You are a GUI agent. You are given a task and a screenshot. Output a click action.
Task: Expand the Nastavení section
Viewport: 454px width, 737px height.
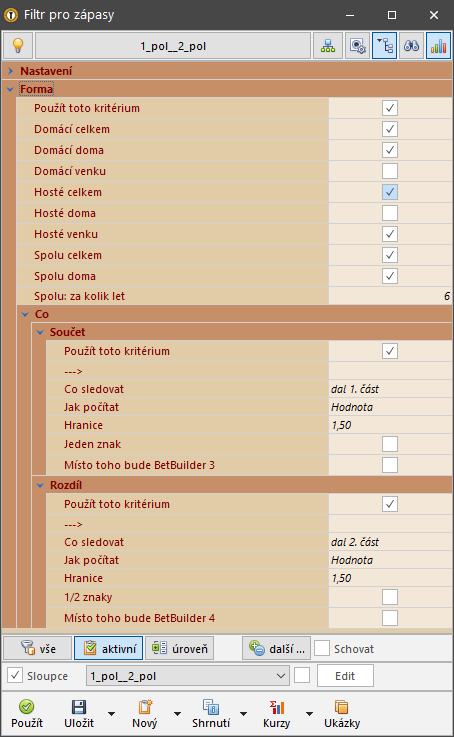click(x=10, y=71)
